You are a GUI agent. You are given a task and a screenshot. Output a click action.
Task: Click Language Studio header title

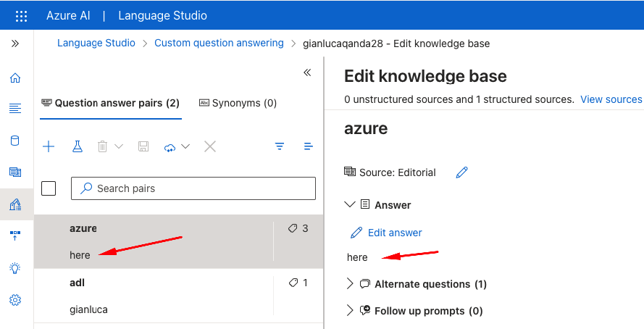coord(163,16)
